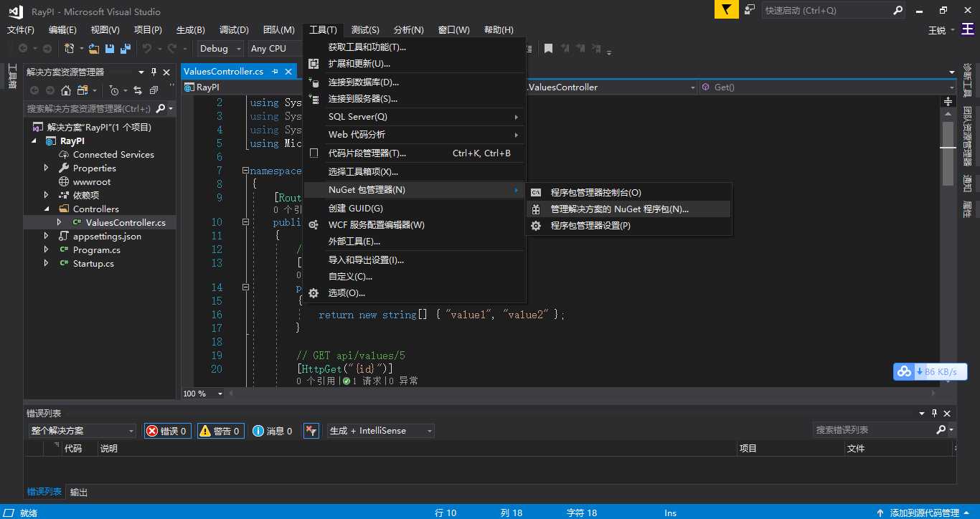980x519 pixels.
Task: Click the yellow notifications flag icon
Action: tap(726, 10)
